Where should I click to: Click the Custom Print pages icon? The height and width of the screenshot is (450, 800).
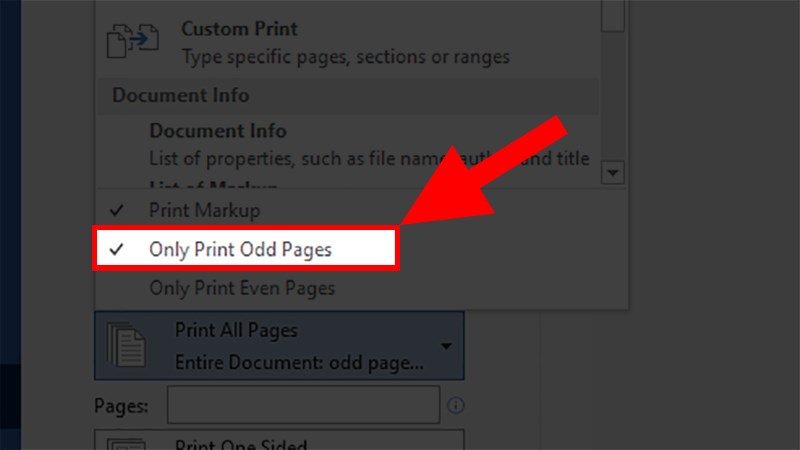click(x=129, y=41)
